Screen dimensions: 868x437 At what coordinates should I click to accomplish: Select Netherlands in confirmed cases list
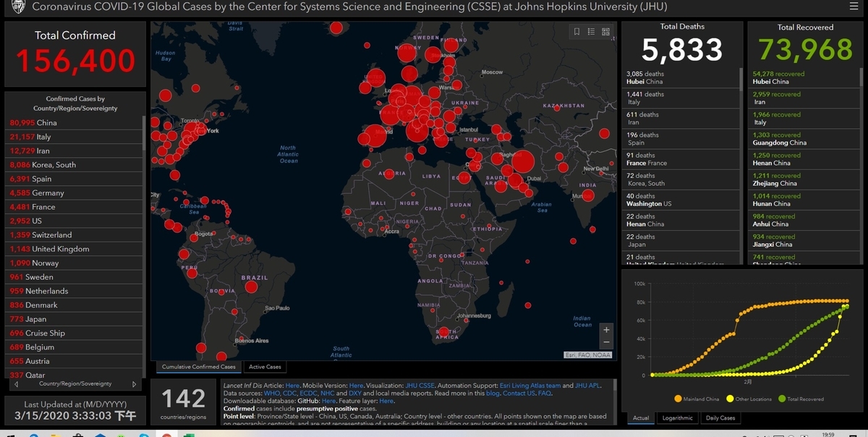[x=75, y=291]
